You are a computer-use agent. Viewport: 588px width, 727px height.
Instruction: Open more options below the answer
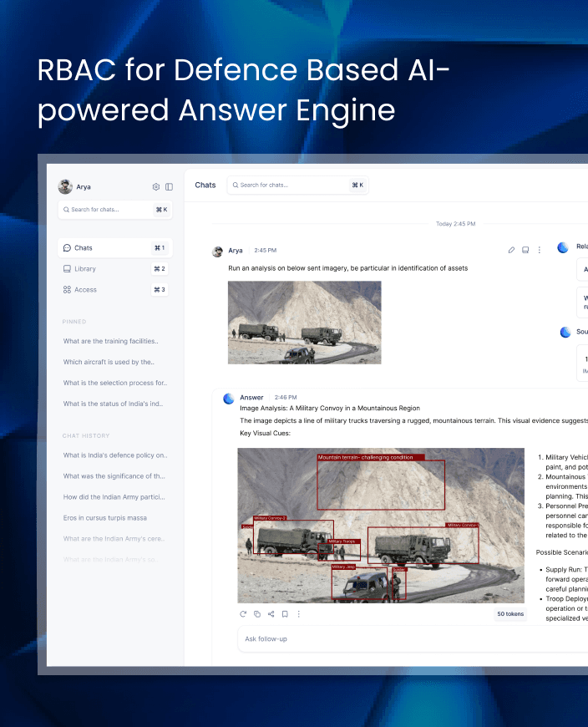tap(299, 614)
